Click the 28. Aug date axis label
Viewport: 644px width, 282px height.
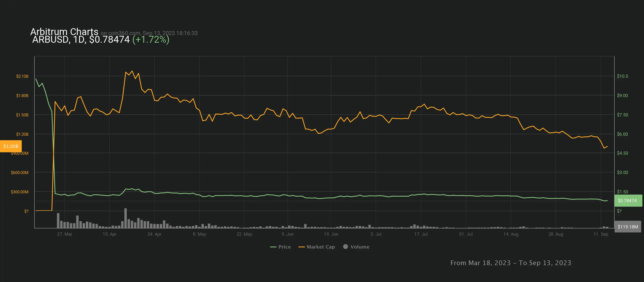tap(555, 234)
